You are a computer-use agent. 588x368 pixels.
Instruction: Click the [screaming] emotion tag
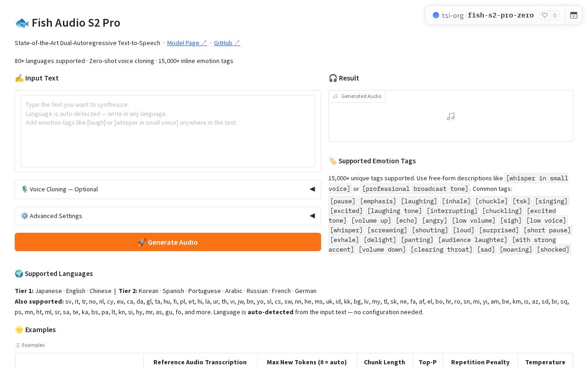[387, 230]
